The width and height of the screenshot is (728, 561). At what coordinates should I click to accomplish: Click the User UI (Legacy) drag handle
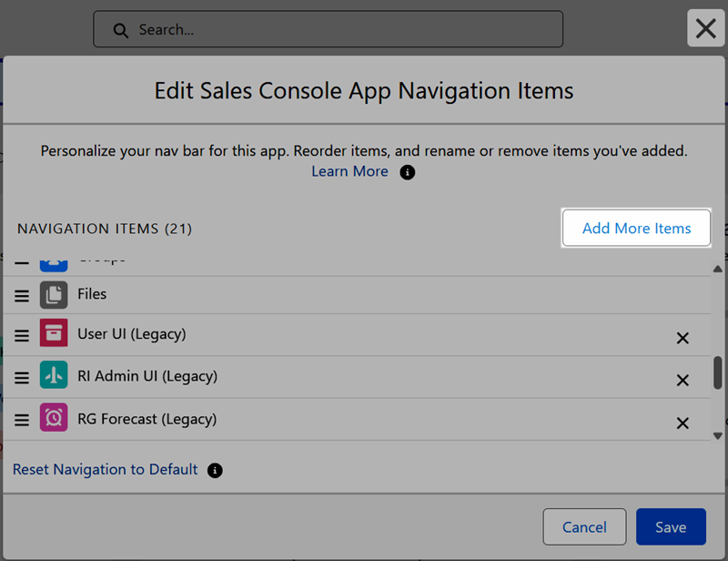pyautogui.click(x=21, y=335)
